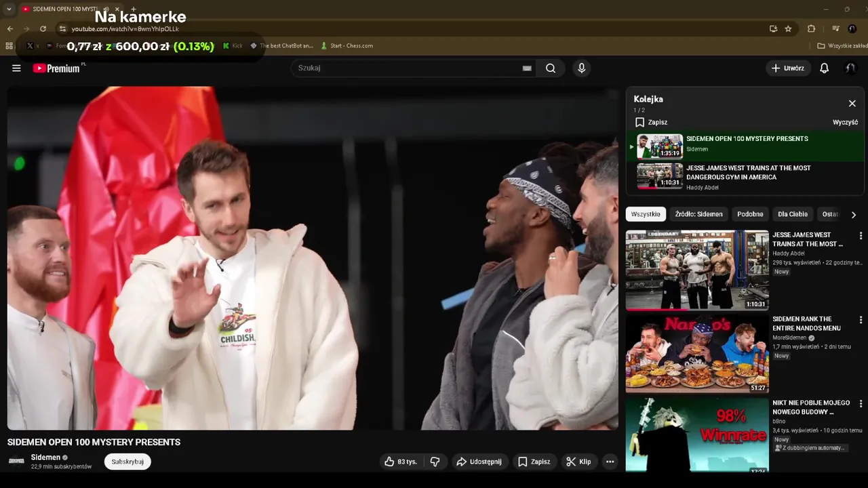Open the 98% Winnrate video thumbnail
868x488 pixels.
[697, 434]
